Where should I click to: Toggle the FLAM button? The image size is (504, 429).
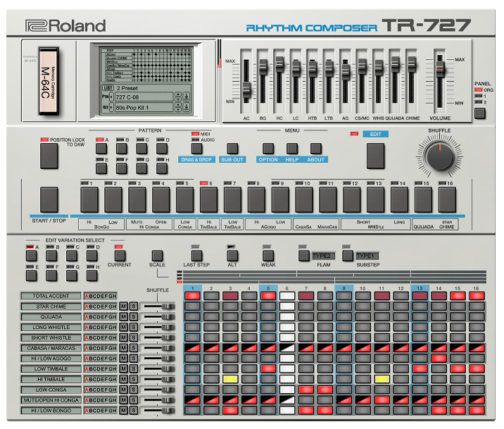coord(304,256)
